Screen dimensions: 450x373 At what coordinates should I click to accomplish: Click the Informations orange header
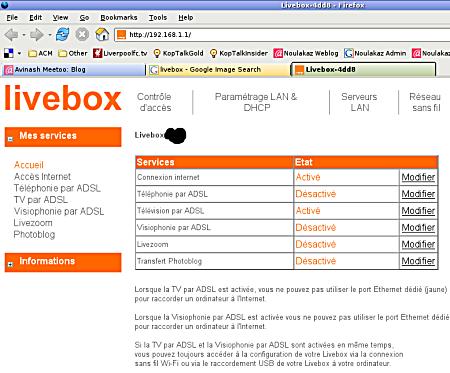63,262
